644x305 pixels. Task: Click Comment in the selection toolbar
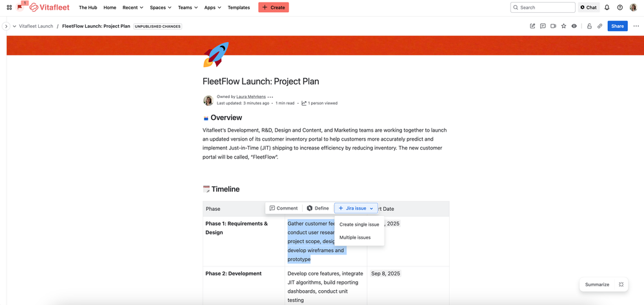(x=283, y=208)
